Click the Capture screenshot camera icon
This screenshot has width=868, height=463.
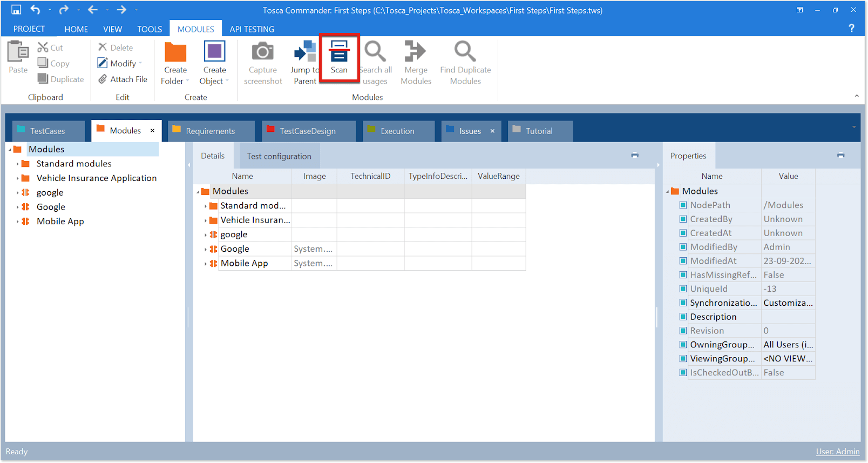point(263,52)
